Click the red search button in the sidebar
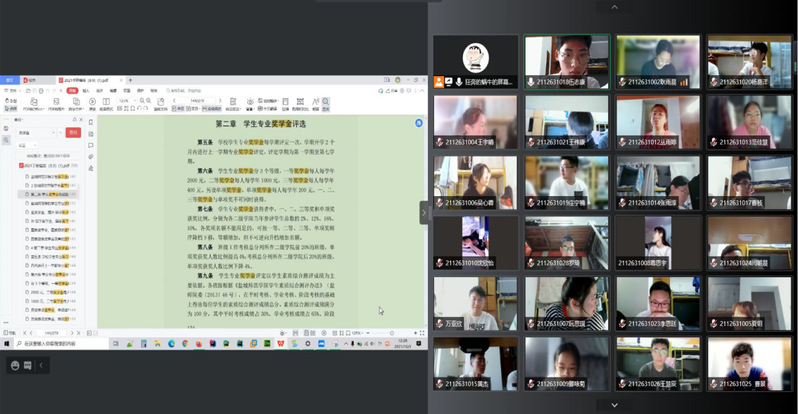This screenshot has height=414, width=798. [x=73, y=132]
